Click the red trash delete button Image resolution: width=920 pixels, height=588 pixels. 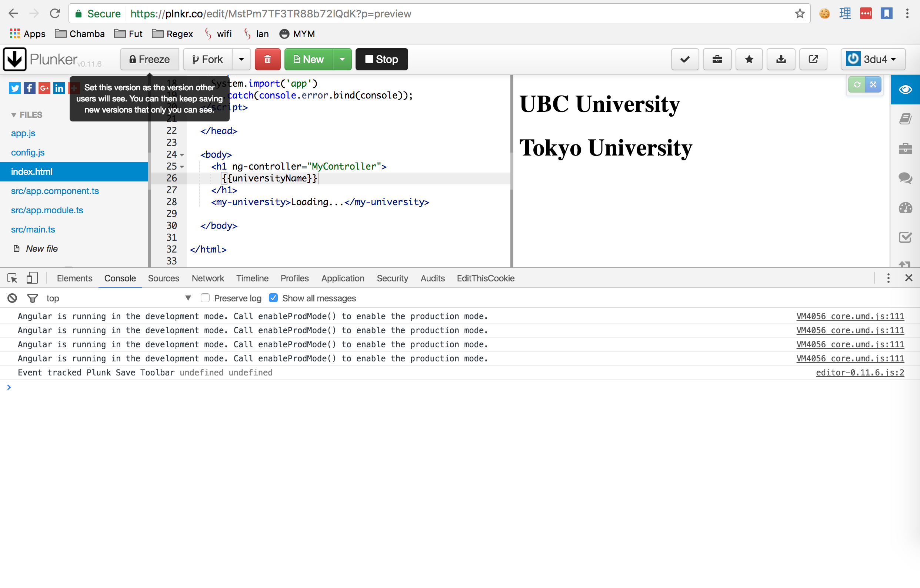point(267,59)
